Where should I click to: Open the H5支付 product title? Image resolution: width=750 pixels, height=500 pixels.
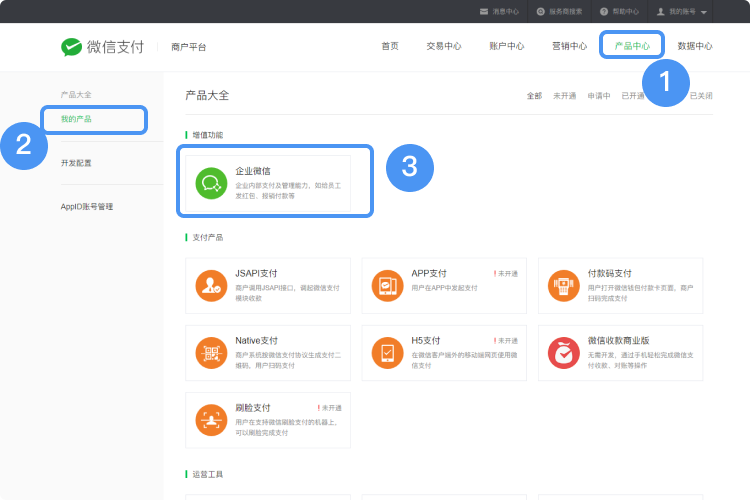coord(426,341)
